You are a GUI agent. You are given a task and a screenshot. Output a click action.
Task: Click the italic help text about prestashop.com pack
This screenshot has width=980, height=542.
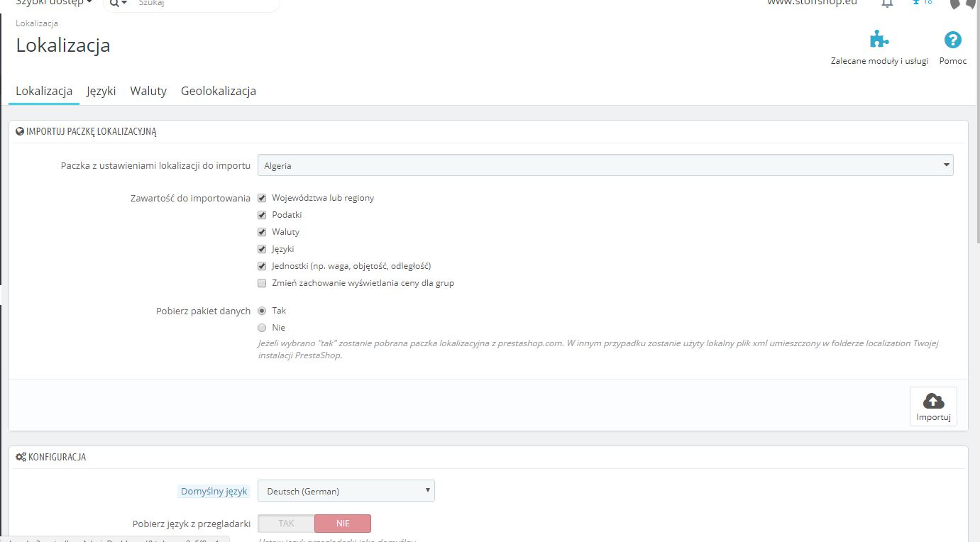coord(598,349)
